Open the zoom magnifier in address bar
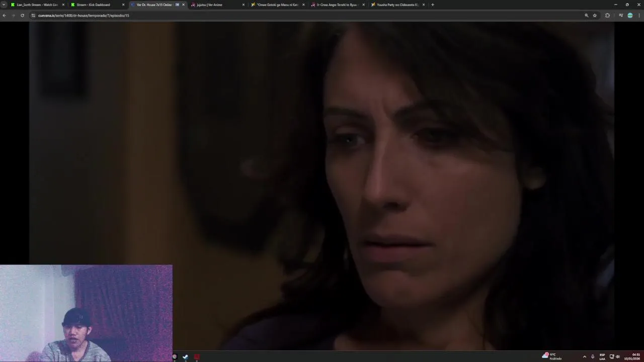The height and width of the screenshot is (362, 644). (x=586, y=16)
